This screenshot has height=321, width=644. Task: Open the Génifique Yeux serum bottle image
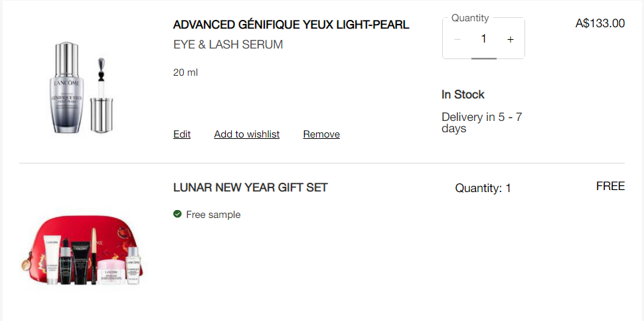pos(82,87)
